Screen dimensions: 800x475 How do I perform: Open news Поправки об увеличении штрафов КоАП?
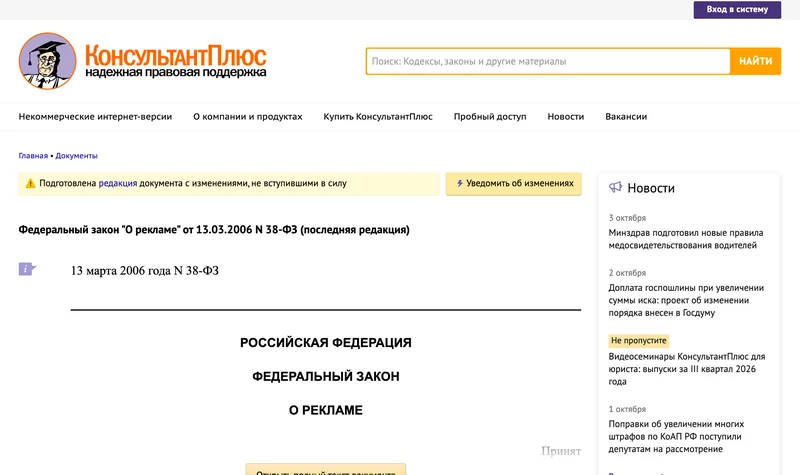pyautogui.click(x=676, y=436)
